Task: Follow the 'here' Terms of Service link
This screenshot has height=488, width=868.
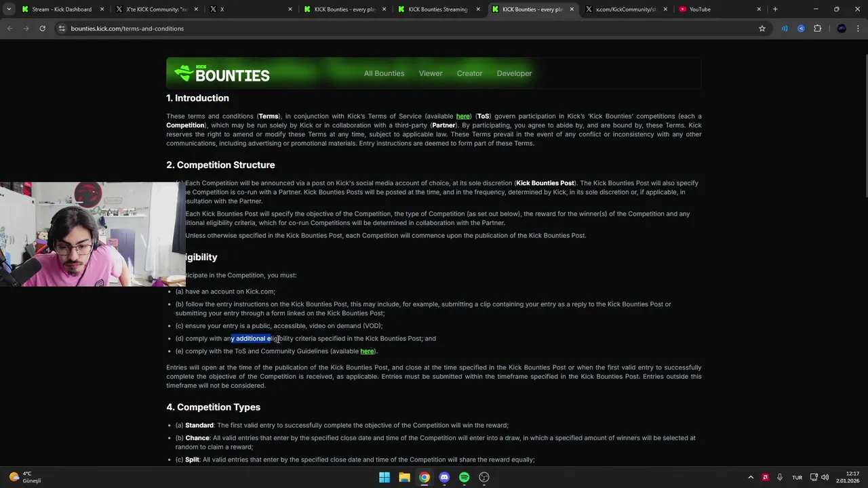Action: [463, 117]
